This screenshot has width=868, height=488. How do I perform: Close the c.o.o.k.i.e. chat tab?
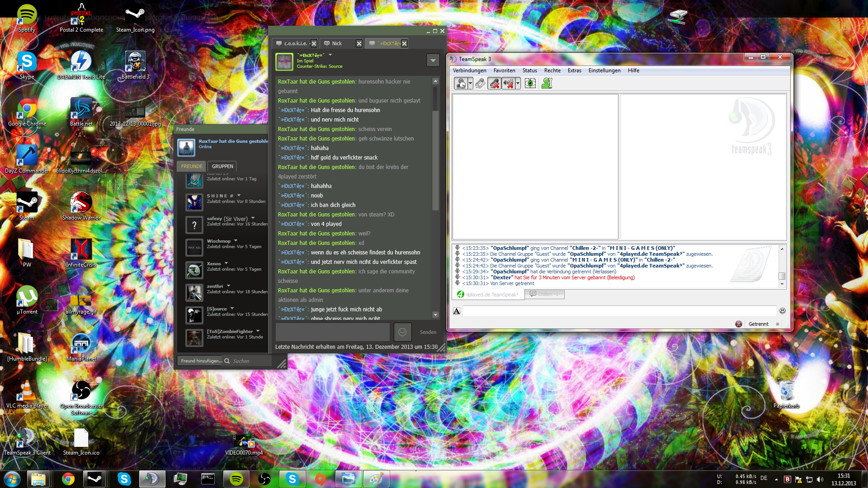(314, 43)
